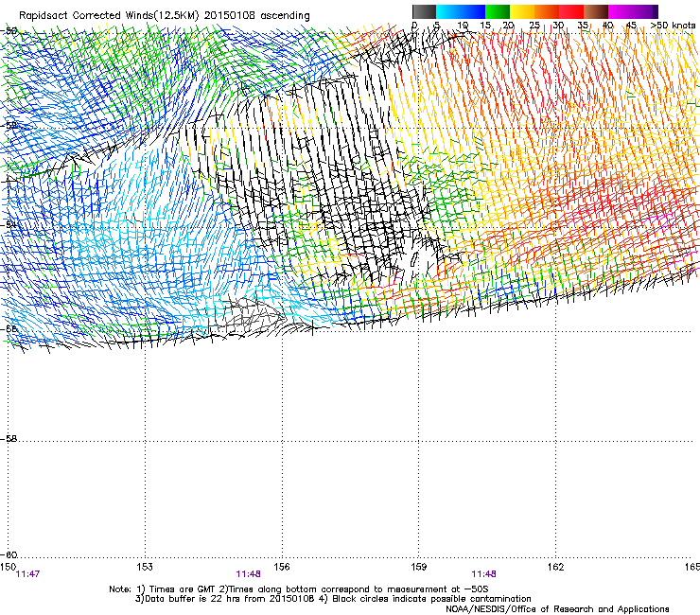The height and width of the screenshot is (615, 700).
Task: Click the longitude label 159
Action: [419, 567]
